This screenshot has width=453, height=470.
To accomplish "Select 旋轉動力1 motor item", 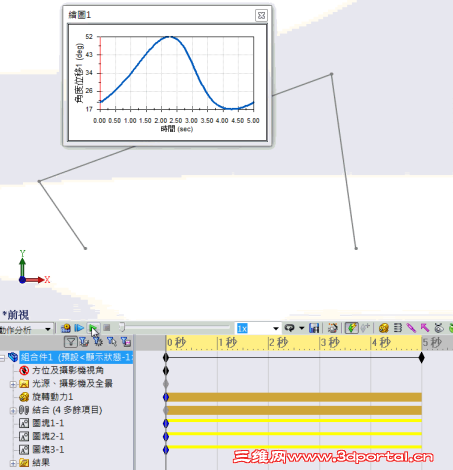I will [53, 397].
